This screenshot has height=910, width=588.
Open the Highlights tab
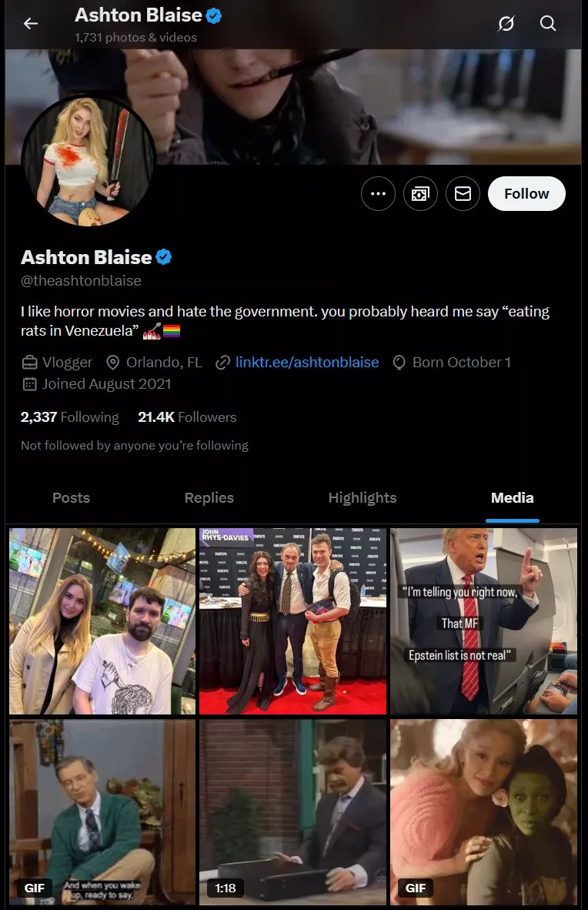tap(362, 498)
